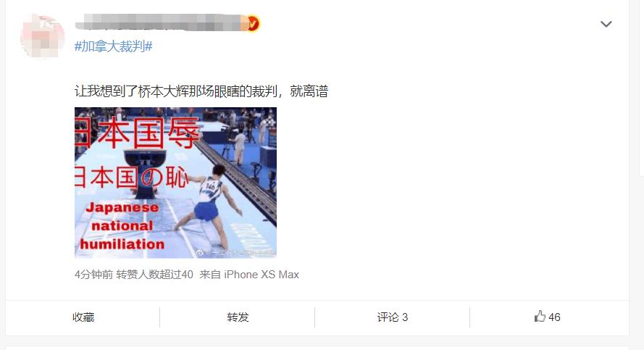Click the Weibo watermark on the image
The image size is (644, 350).
click(235, 253)
